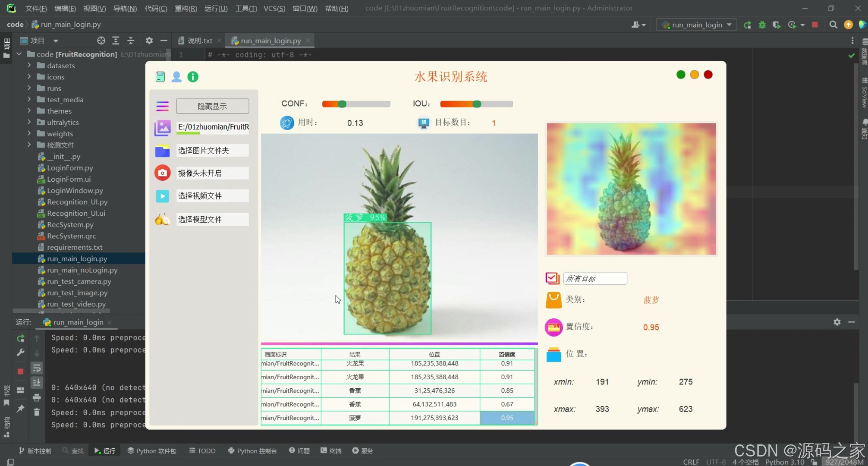
Task: Click the debug bug icon in toolbar
Action: (x=762, y=25)
